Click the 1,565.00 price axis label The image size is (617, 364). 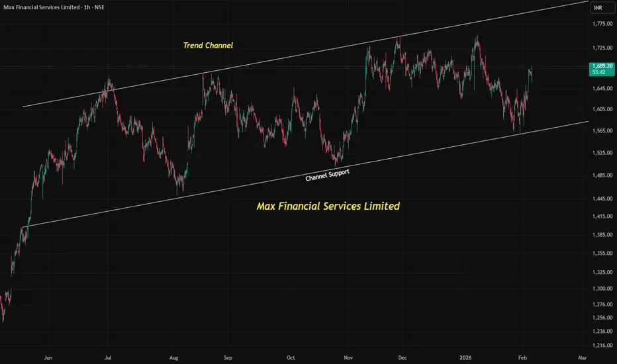[x=602, y=131]
